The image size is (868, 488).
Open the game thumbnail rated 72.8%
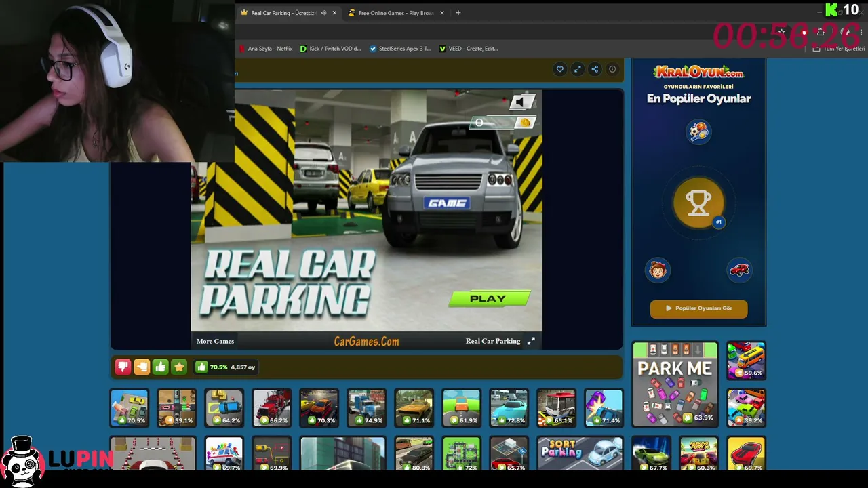pos(509,407)
